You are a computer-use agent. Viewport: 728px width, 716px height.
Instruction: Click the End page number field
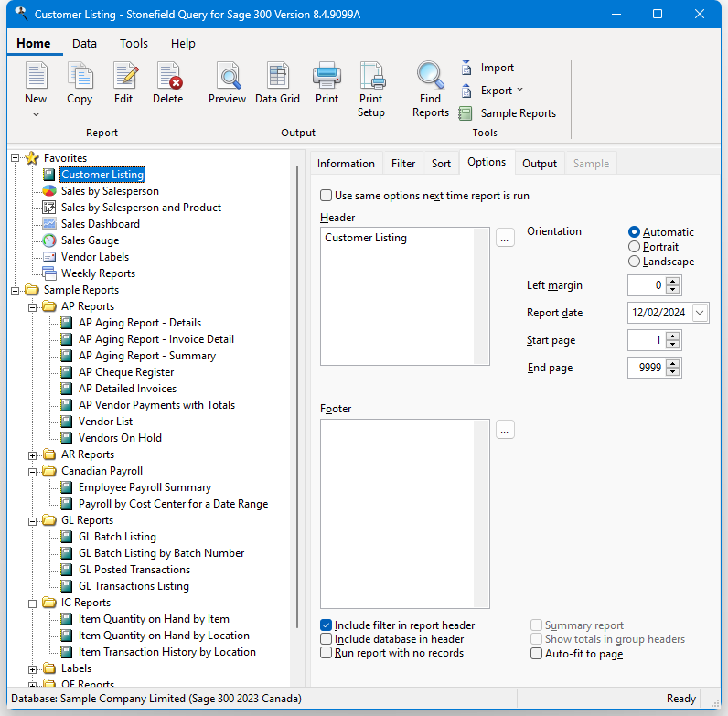click(x=647, y=368)
